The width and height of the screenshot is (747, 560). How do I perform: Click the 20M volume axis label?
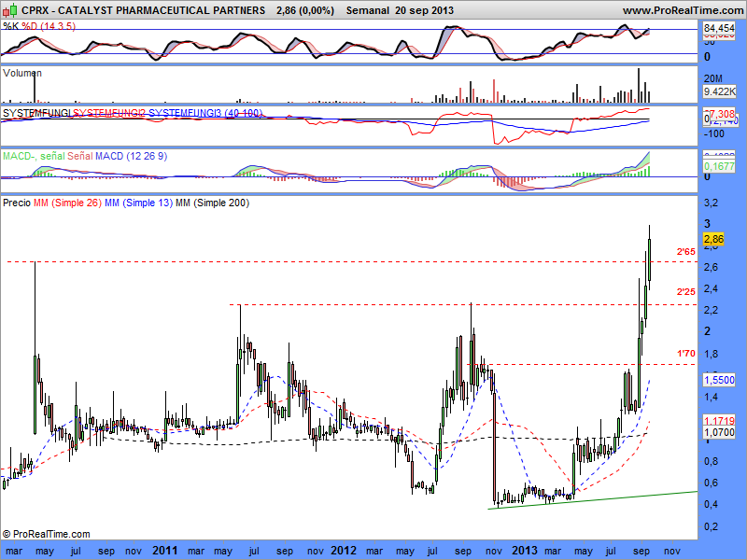[712, 78]
